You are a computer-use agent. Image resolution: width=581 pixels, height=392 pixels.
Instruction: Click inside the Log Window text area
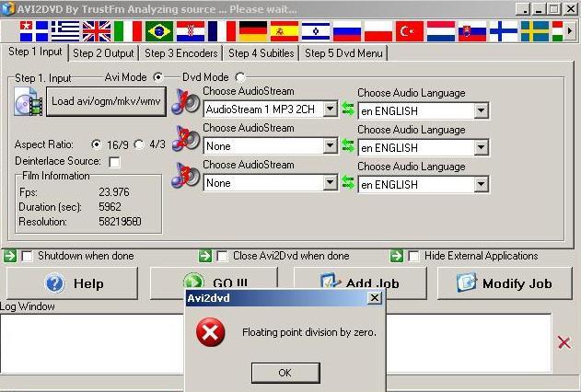93,343
